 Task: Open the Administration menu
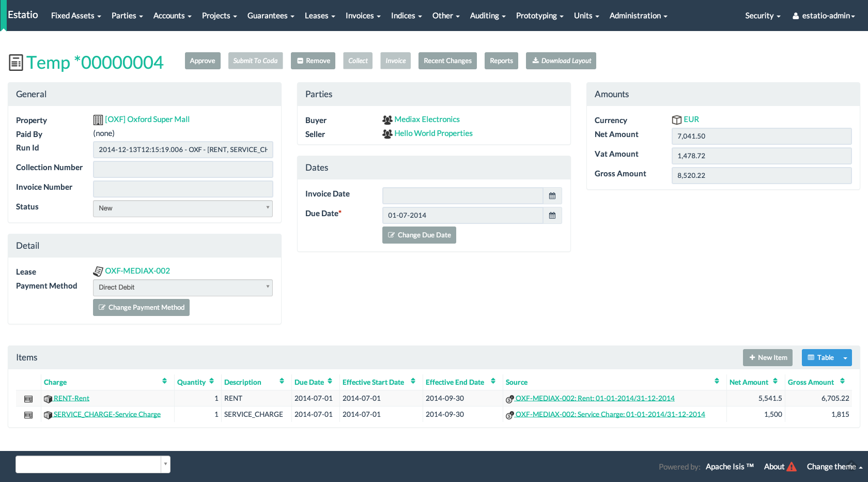(638, 16)
